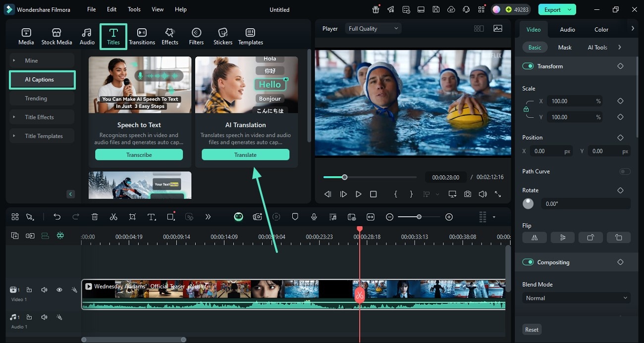Viewport: 644px width, 343px height.
Task: Click the Reset button in properties
Action: pos(532,330)
